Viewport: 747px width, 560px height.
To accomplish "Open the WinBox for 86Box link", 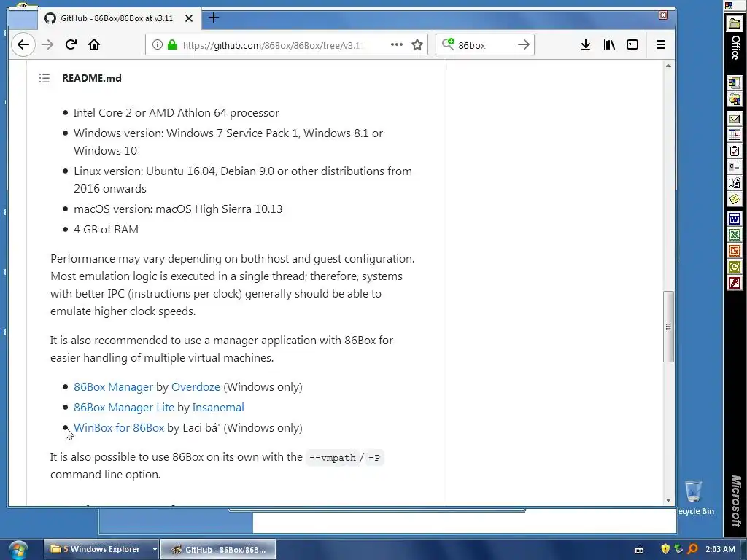I will pyautogui.click(x=119, y=428).
